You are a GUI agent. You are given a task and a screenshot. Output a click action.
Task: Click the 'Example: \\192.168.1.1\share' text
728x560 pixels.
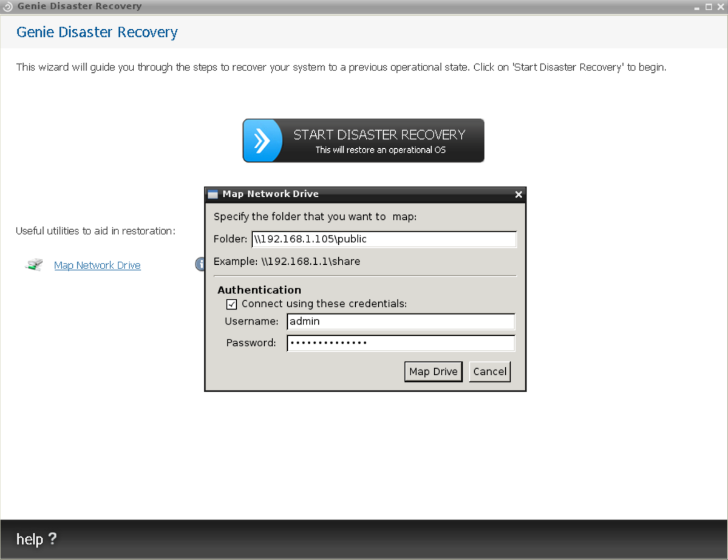[x=287, y=261]
